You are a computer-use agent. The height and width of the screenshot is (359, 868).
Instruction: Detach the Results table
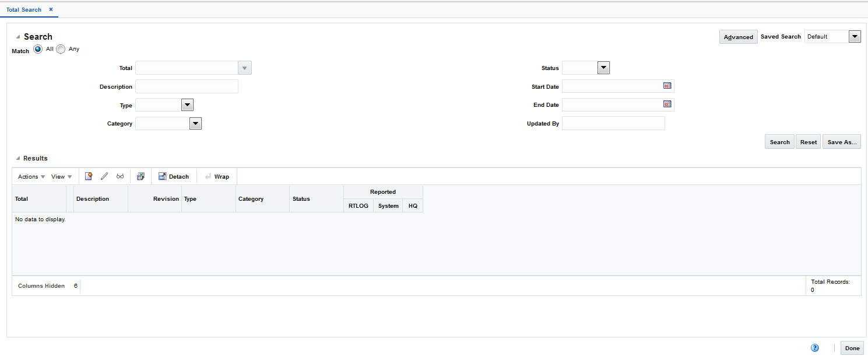[173, 176]
